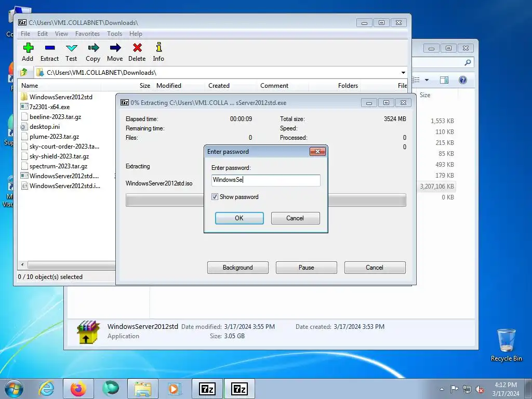Screen dimensions: 532x399
Task: Click the help icon in Explorer window
Action: (x=463, y=80)
